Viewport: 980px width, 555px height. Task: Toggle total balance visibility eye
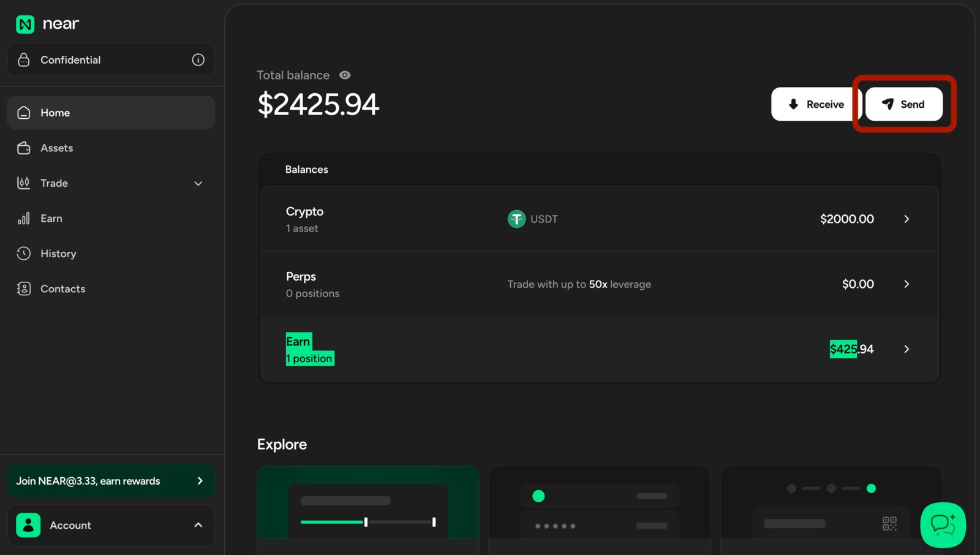[x=345, y=75]
